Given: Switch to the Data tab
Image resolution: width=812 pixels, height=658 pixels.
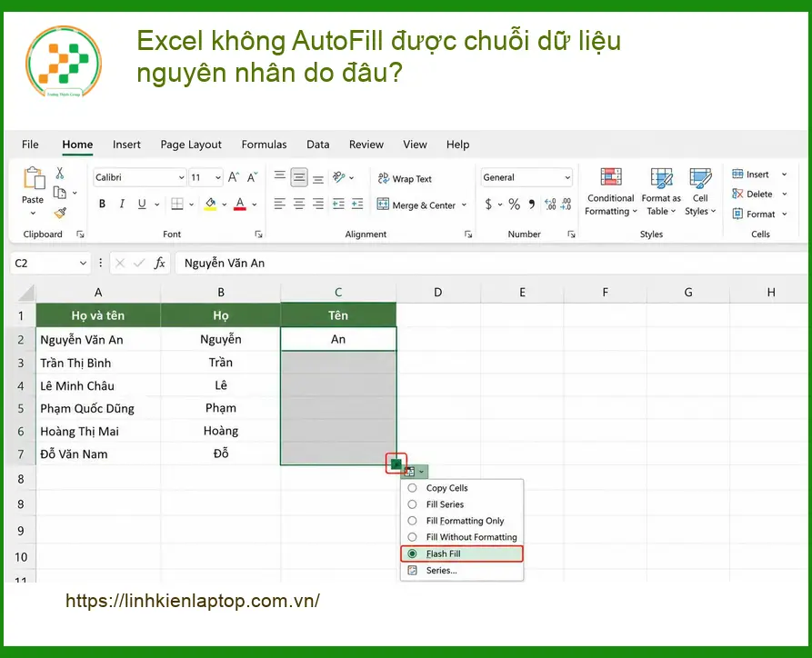Looking at the screenshot, I should [317, 145].
